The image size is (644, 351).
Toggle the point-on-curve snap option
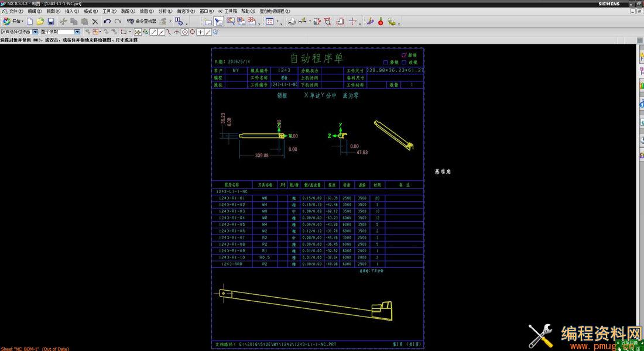click(208, 32)
